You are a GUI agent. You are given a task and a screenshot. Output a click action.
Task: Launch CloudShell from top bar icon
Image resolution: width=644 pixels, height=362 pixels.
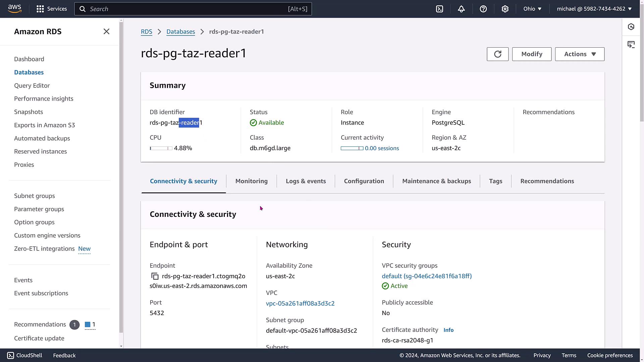(439, 9)
